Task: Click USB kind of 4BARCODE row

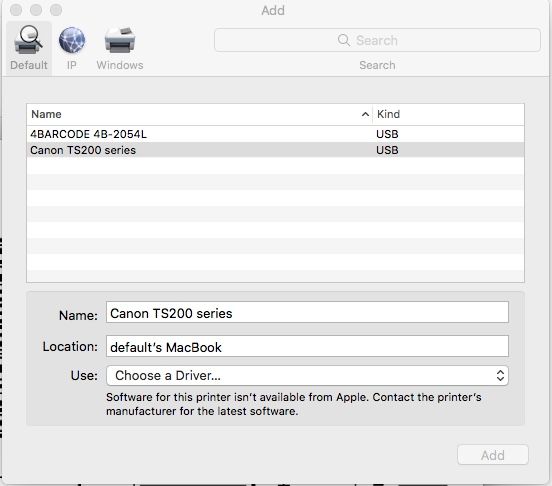Action: click(x=387, y=134)
